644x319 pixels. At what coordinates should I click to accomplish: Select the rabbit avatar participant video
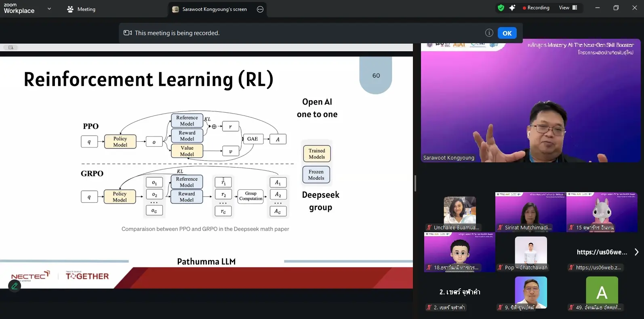click(x=602, y=212)
